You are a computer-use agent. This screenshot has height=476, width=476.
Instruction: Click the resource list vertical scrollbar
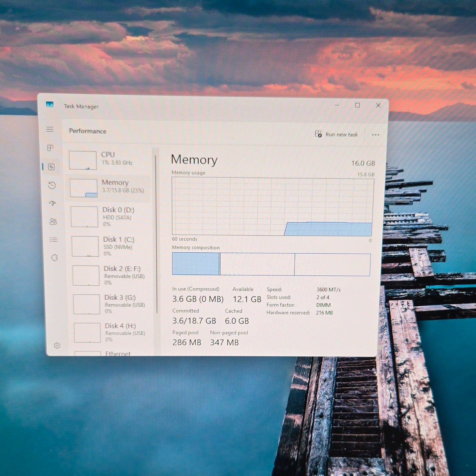point(156,234)
